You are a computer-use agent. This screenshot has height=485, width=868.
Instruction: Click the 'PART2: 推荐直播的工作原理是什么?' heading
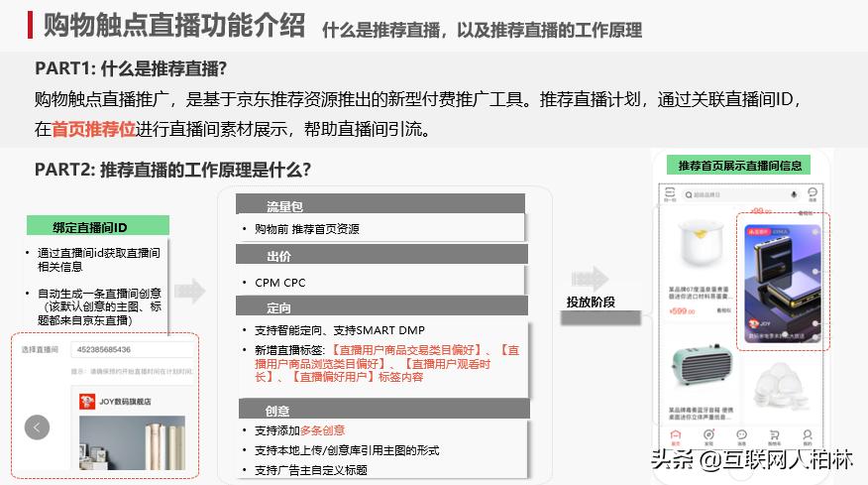(x=172, y=170)
